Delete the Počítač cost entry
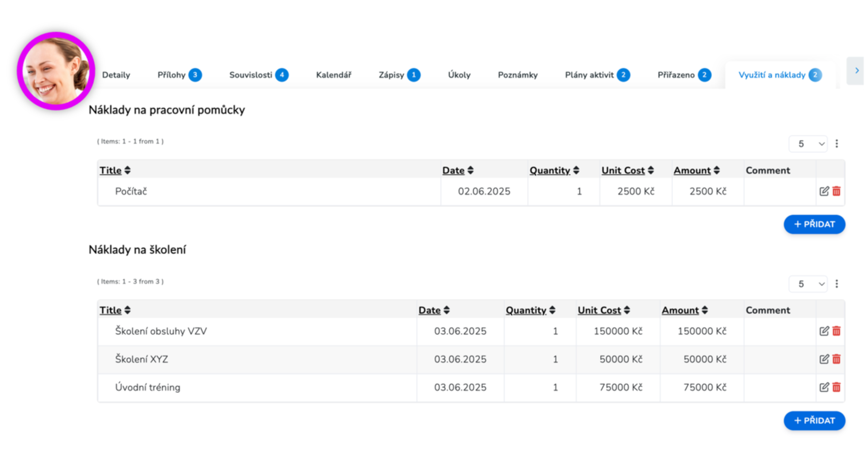The image size is (868, 449). tap(836, 191)
